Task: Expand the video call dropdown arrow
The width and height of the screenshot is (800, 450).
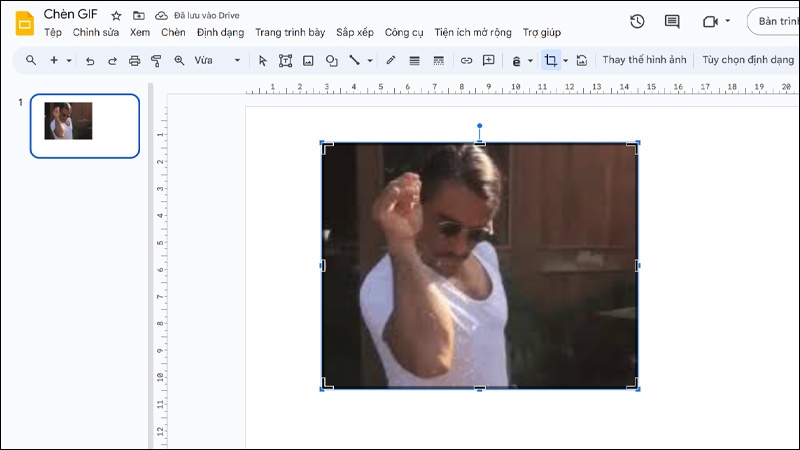Action: tap(728, 21)
